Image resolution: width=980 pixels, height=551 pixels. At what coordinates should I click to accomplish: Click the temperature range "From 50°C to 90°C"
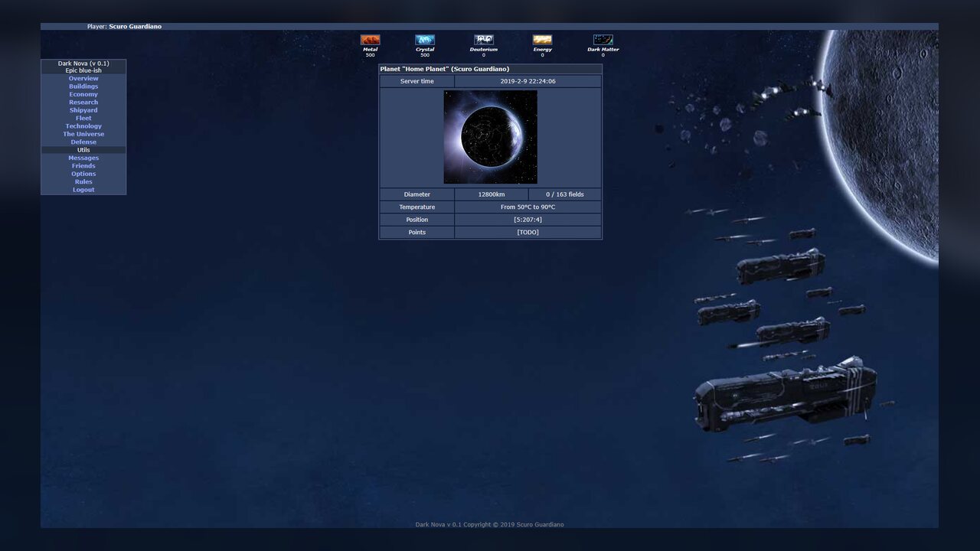pyautogui.click(x=528, y=207)
